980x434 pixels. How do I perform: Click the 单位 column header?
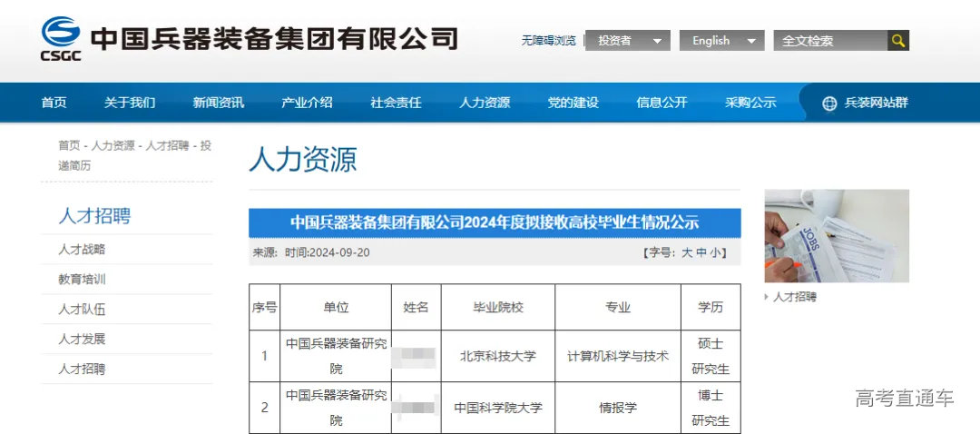[x=337, y=307]
